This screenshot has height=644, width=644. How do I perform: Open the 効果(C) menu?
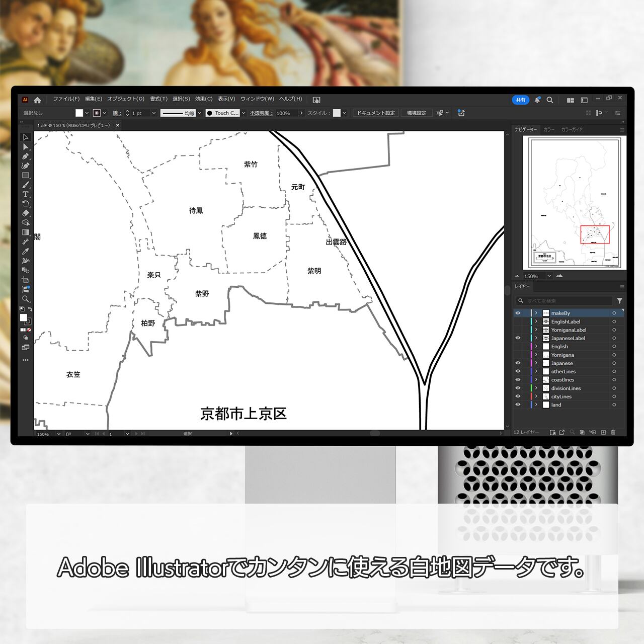[x=204, y=99]
